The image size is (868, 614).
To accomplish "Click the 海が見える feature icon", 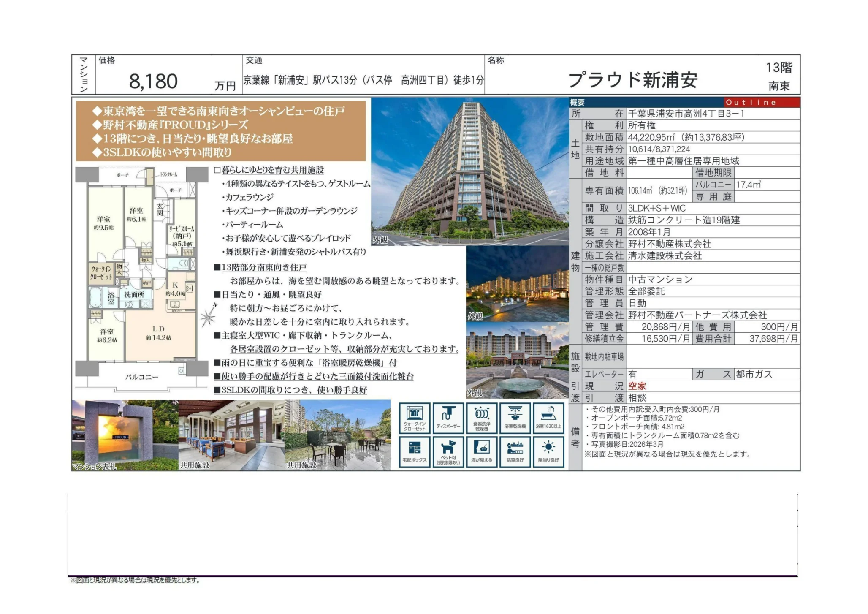I will (482, 452).
